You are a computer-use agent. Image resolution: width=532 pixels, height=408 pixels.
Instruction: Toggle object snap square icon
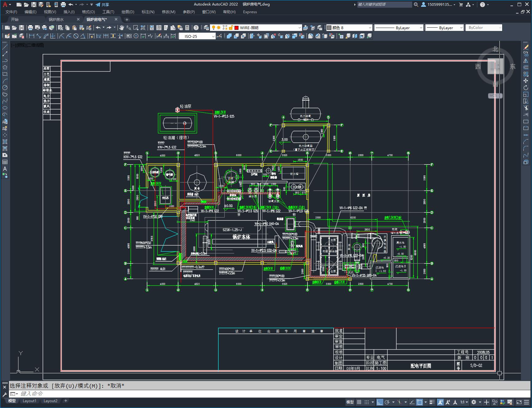420,402
